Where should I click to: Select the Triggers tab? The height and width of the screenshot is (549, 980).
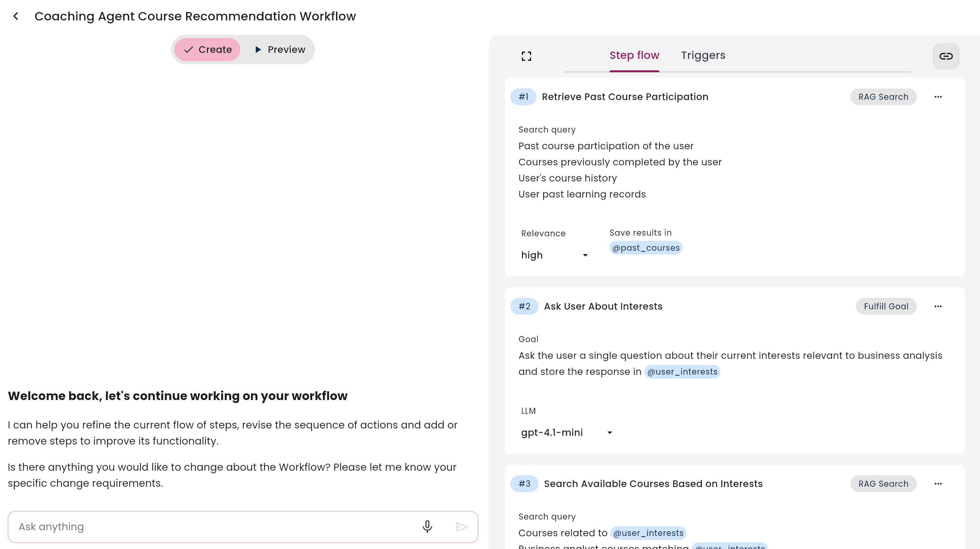point(703,56)
